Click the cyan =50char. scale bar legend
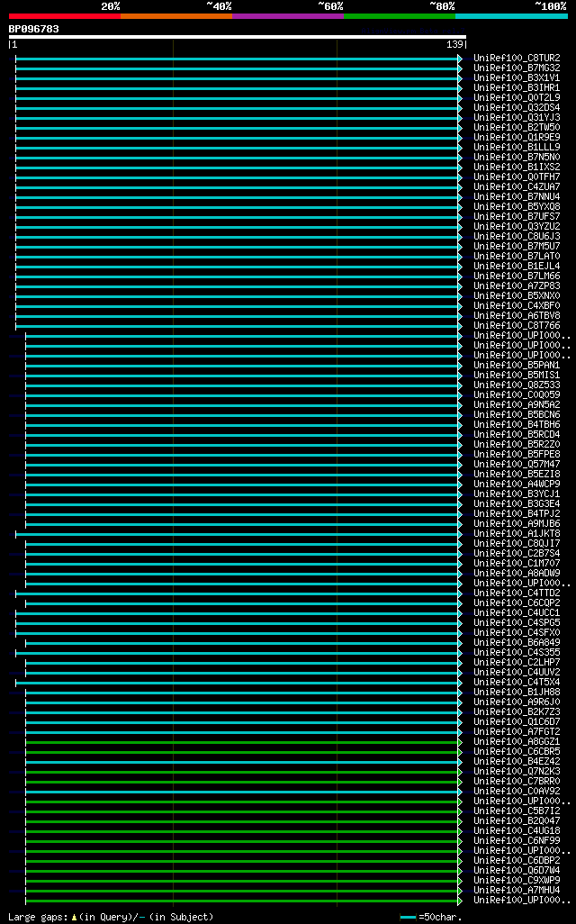This screenshot has width=576, height=924. pos(408,918)
